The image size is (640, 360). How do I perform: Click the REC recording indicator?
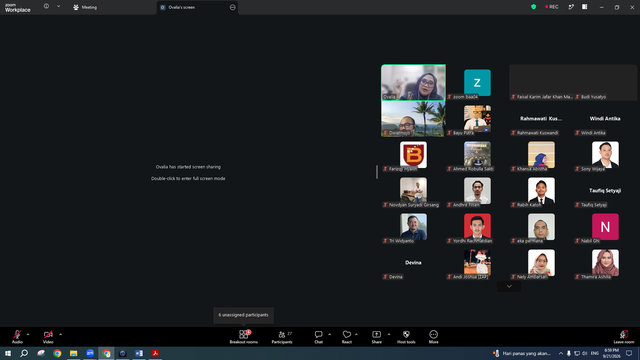551,7
